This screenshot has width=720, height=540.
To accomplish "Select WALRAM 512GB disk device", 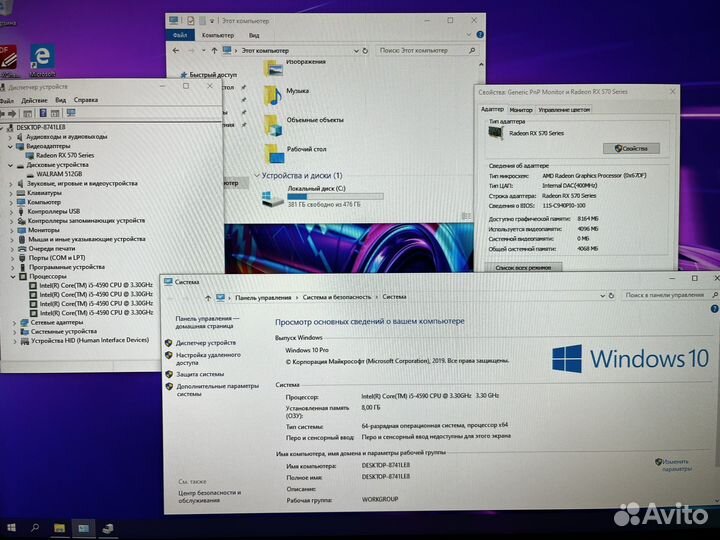I will [59, 174].
